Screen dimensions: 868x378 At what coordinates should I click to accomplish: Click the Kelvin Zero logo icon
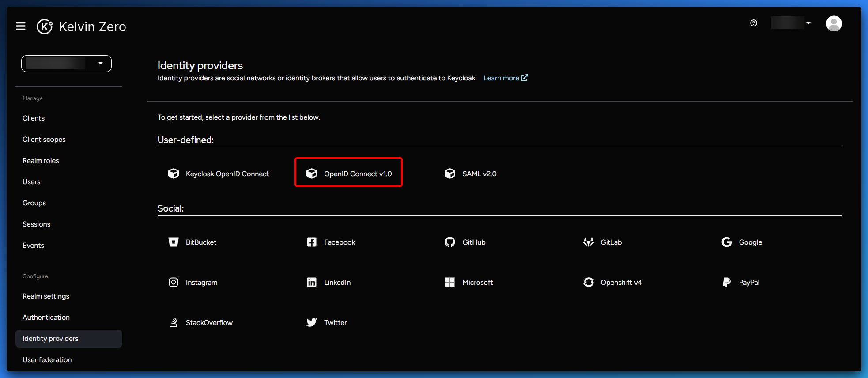[45, 26]
